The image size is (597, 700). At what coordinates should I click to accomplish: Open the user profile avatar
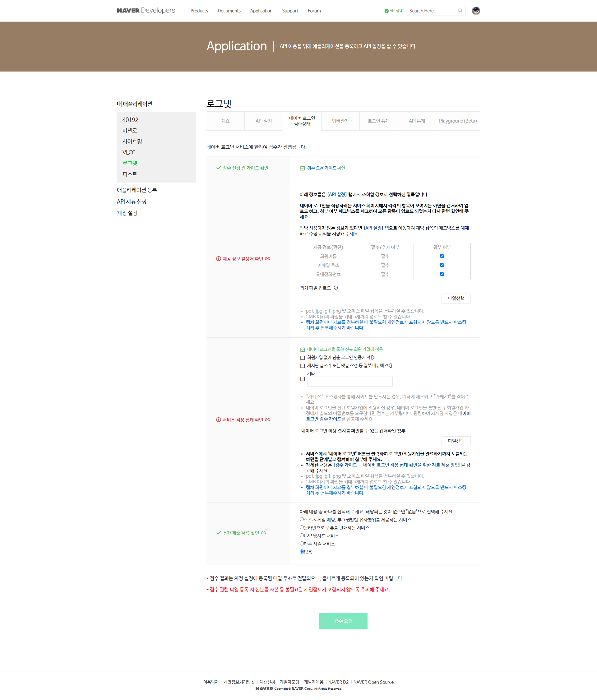[x=476, y=11]
